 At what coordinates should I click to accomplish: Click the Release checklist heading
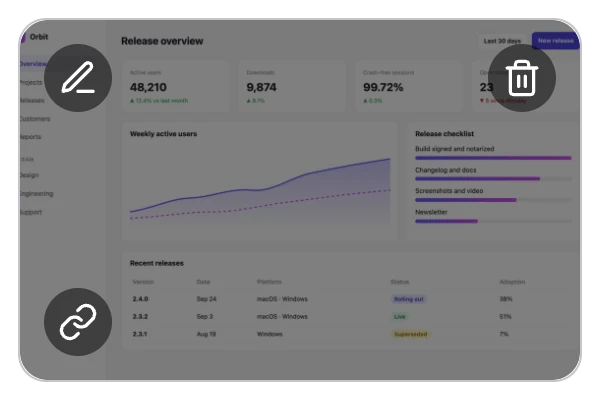click(444, 134)
